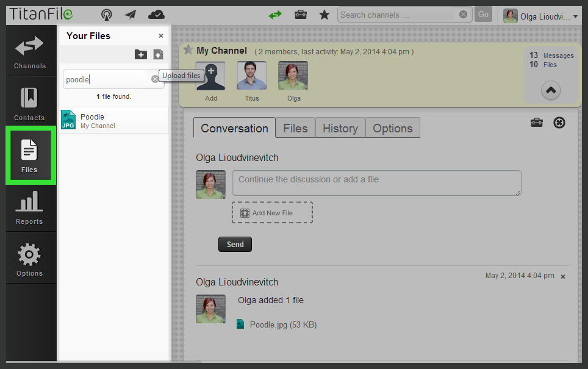Toggle the My Channel star favorite
The height and width of the screenshot is (369, 588).
pos(188,50)
